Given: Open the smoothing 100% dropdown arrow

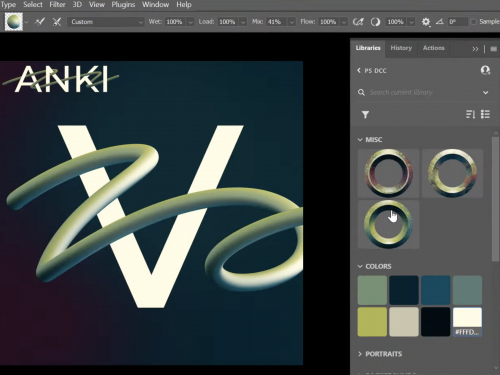Looking at the screenshot, I should (x=412, y=22).
